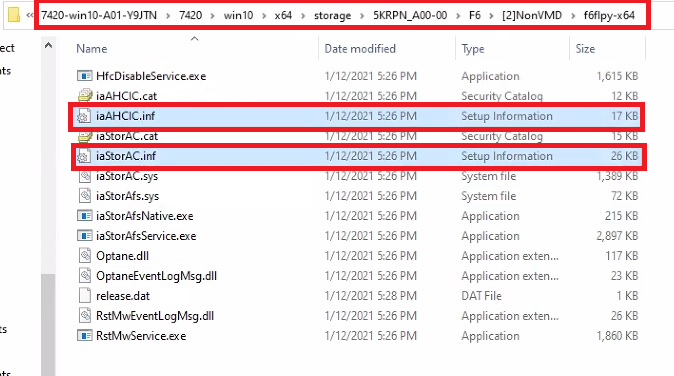The height and width of the screenshot is (376, 674).
Task: Go to the 7420 folder breadcrumb
Action: click(190, 15)
